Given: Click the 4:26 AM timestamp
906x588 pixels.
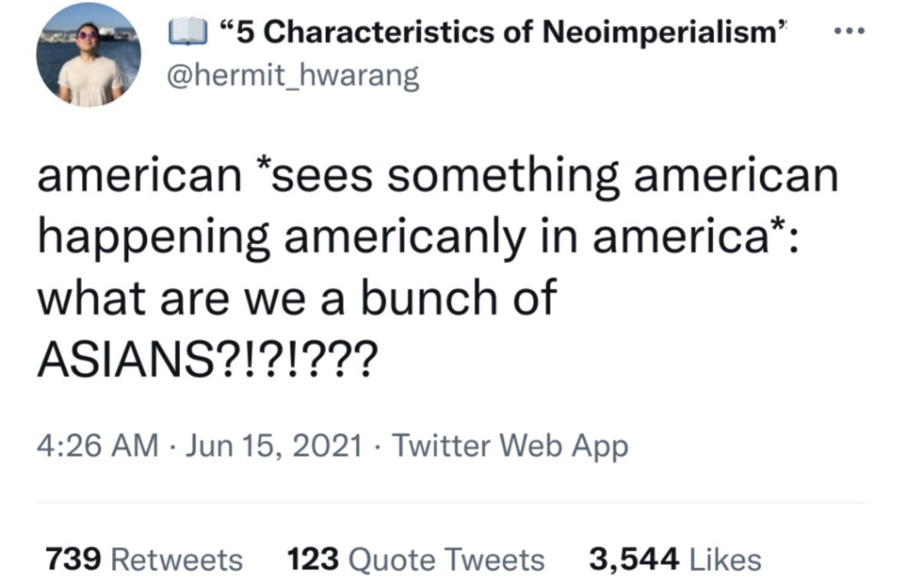Looking at the screenshot, I should coord(98,446).
